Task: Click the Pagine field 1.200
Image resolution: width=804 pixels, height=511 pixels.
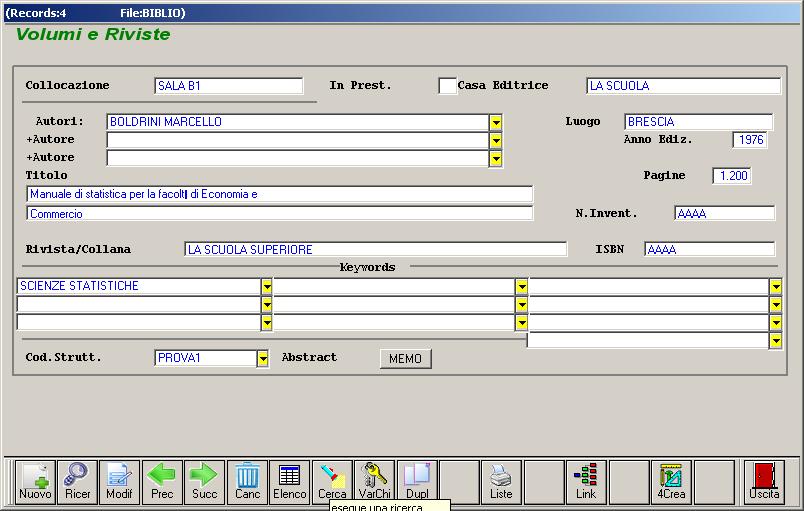Action: (x=732, y=176)
